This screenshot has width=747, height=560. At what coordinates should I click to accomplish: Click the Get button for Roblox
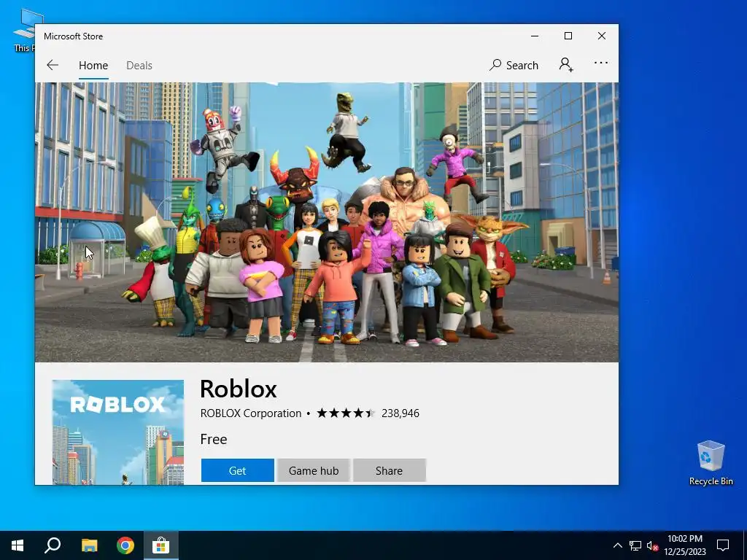(x=237, y=470)
